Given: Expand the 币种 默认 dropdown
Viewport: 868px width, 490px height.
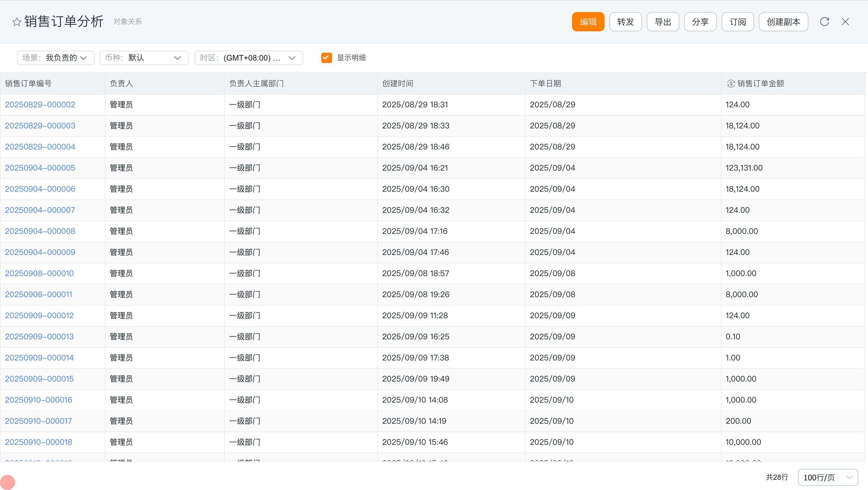Looking at the screenshot, I should [x=144, y=58].
